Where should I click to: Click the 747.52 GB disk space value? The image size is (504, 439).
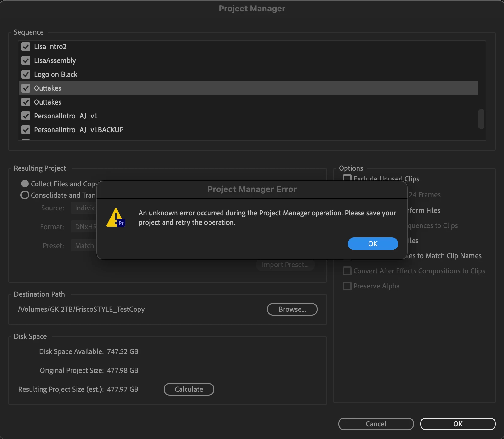[x=123, y=351]
